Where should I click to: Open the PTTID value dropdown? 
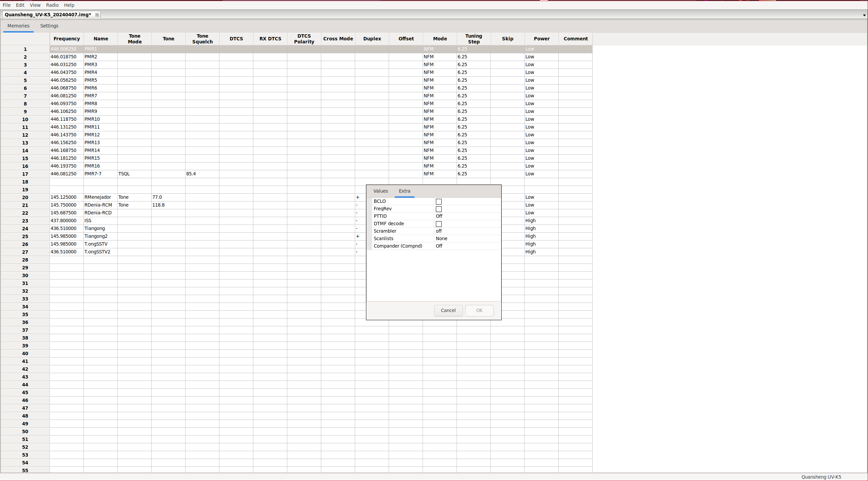(466, 216)
